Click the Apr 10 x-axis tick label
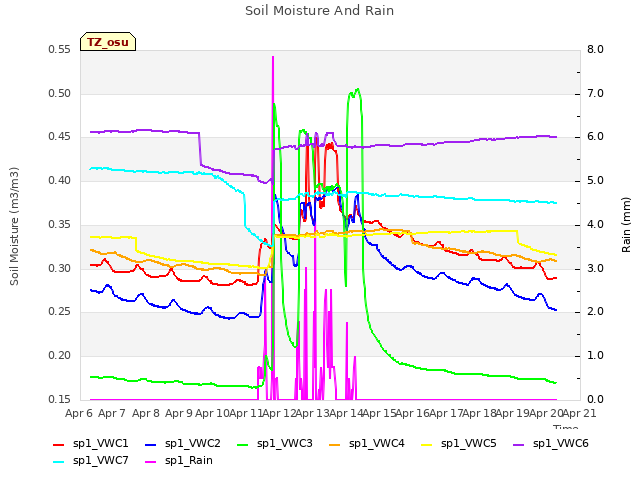This screenshot has width=640, height=480. tap(212, 413)
